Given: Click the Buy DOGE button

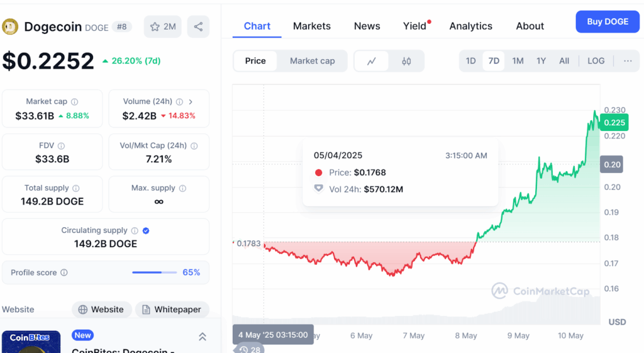Looking at the screenshot, I should (x=608, y=22).
